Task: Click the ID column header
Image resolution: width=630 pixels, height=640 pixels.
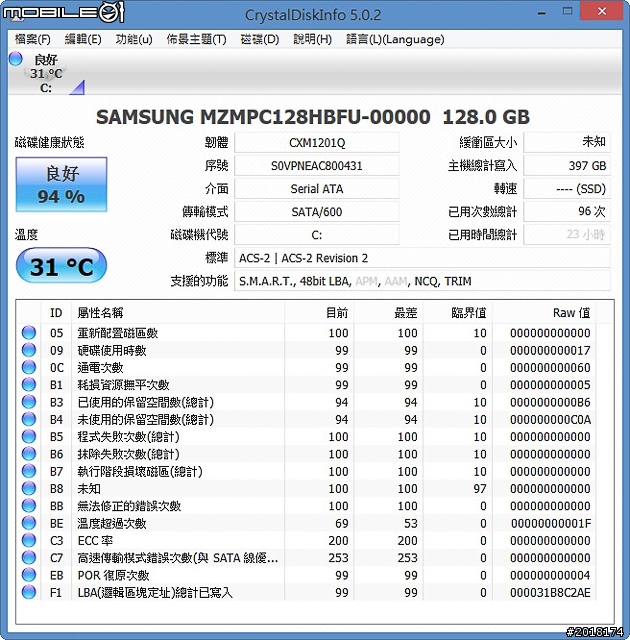Action: pyautogui.click(x=56, y=313)
